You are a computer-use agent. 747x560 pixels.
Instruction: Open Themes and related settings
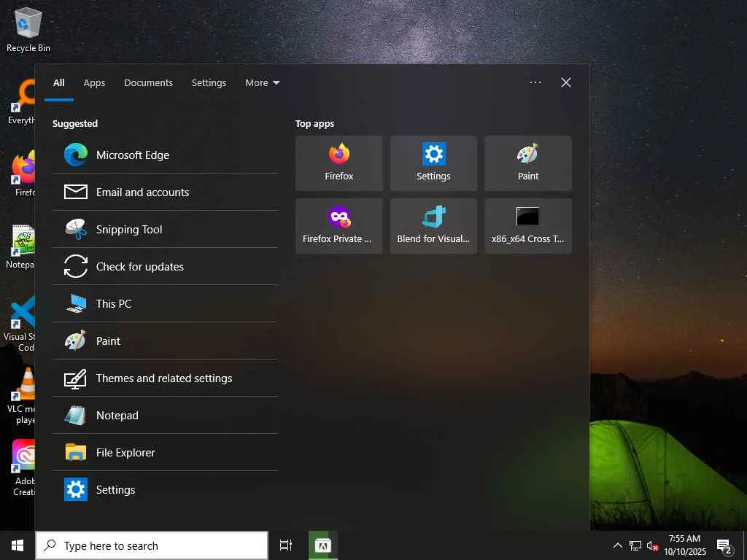coord(165,378)
